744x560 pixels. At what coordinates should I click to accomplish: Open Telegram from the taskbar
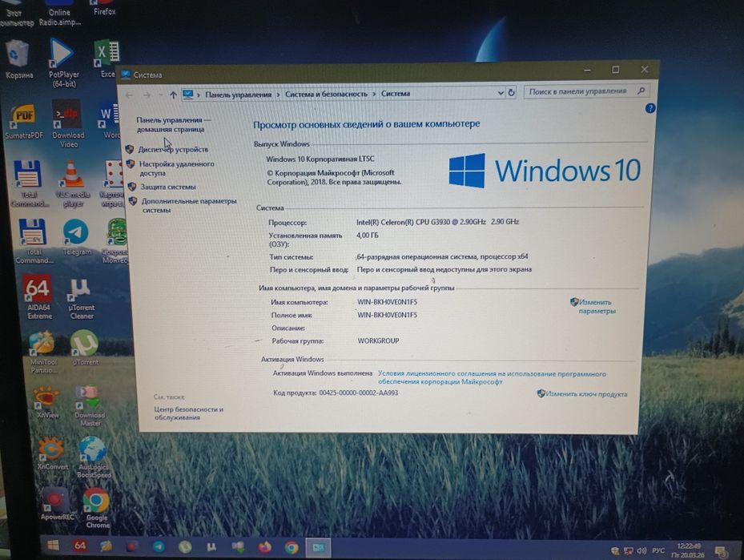[x=159, y=546]
